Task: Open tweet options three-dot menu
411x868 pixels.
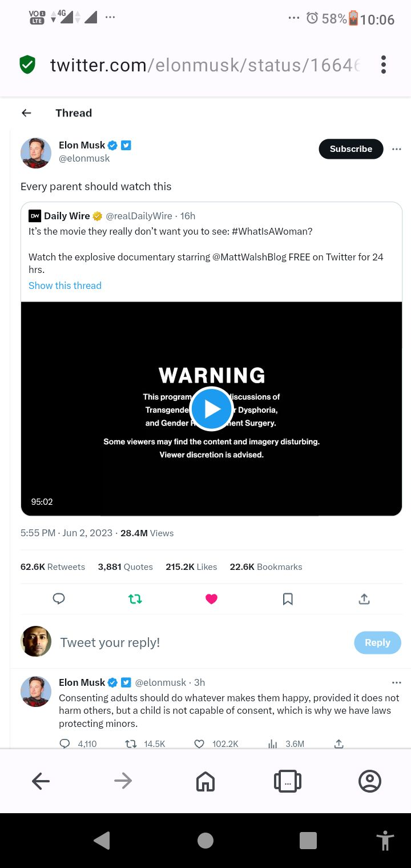Action: (x=397, y=149)
